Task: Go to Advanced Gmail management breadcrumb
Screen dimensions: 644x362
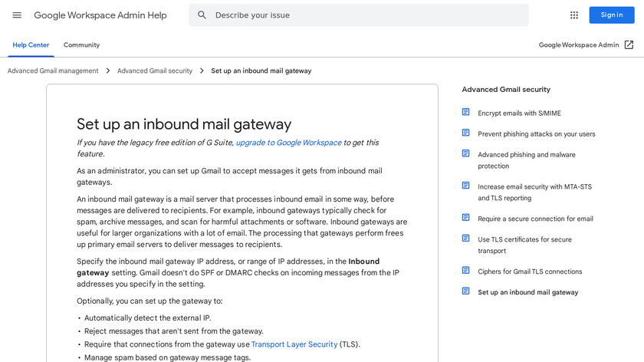Action: 53,71
